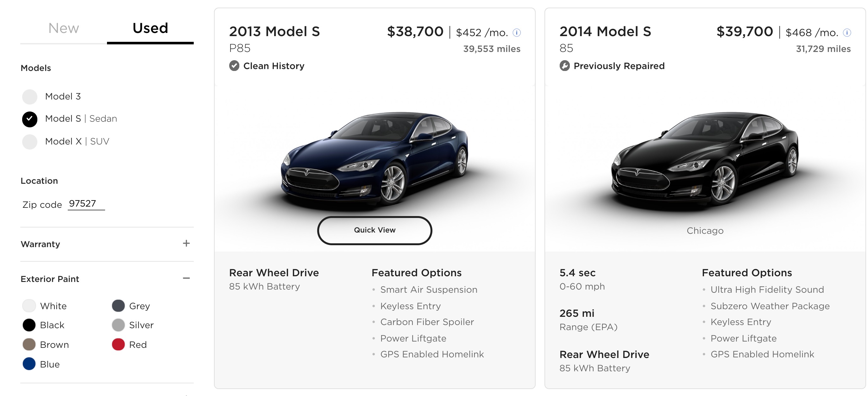Select the Model X SUV option
This screenshot has height=396, width=868.
coord(30,142)
